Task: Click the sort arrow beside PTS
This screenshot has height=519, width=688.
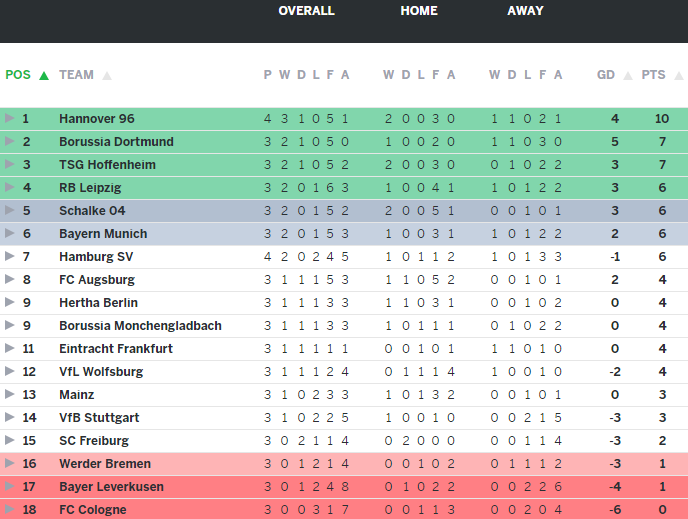Action: 676,75
